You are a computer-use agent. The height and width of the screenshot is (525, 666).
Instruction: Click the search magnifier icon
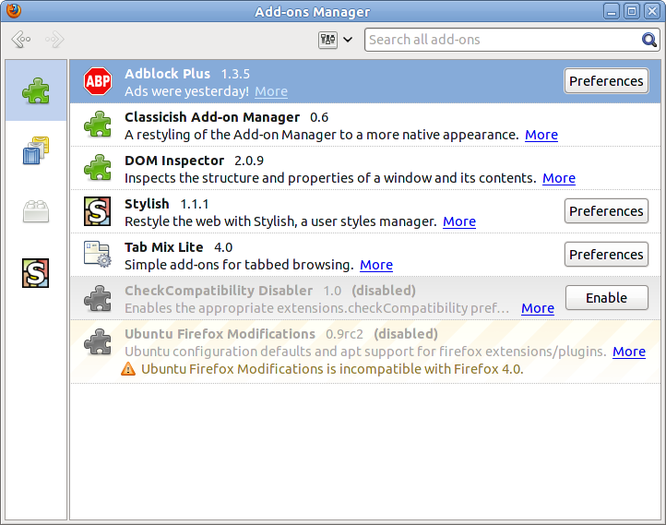pos(649,40)
